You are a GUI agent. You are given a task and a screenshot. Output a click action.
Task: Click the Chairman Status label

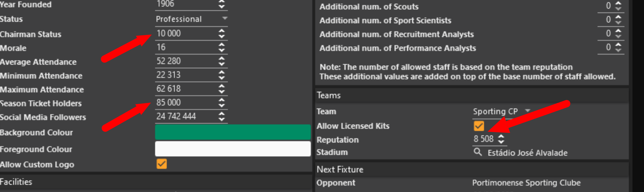click(31, 34)
